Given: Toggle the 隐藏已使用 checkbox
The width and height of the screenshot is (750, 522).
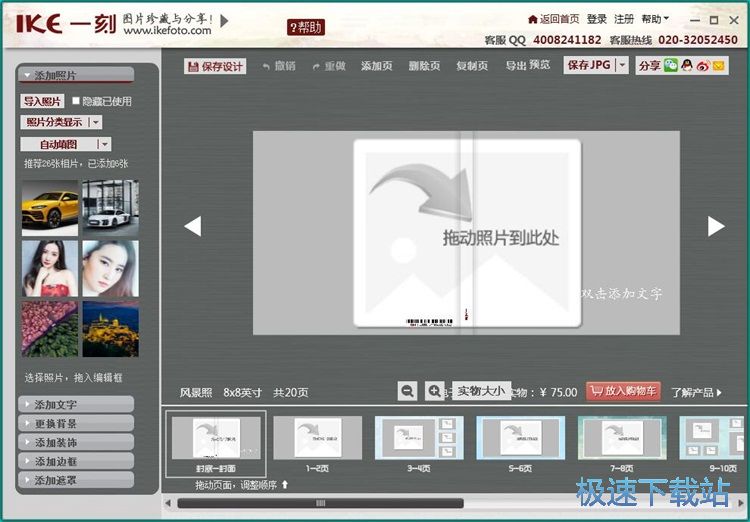Looking at the screenshot, I should 76,100.
